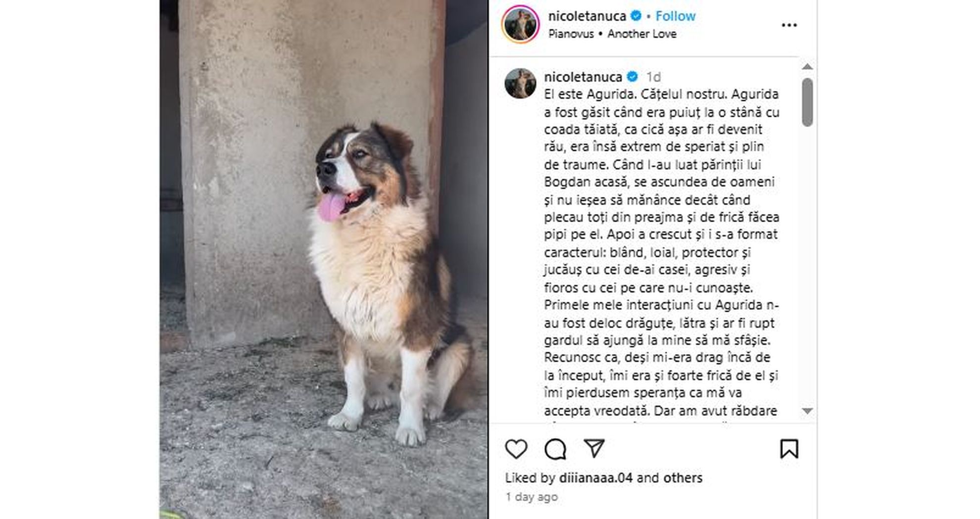This screenshot has height=519, width=980.
Task: Open comments via speech bubble icon
Action: click(555, 449)
